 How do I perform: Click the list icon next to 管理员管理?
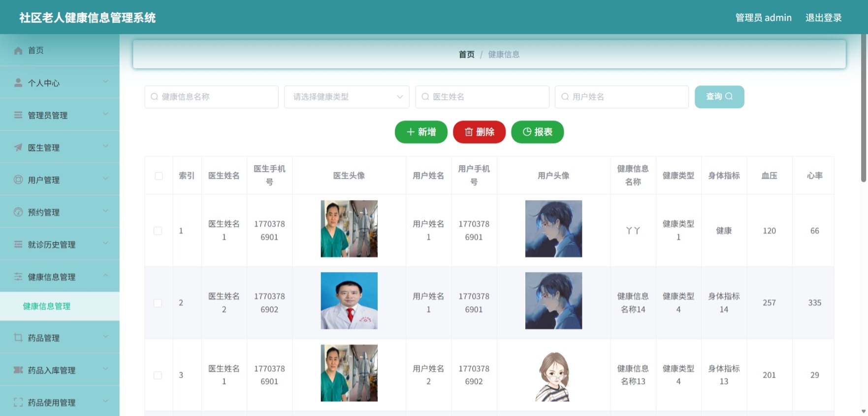pyautogui.click(x=18, y=115)
